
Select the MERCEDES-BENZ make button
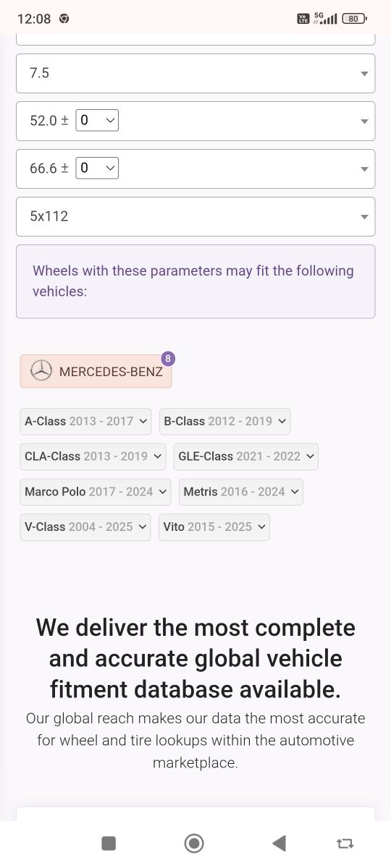(x=96, y=371)
